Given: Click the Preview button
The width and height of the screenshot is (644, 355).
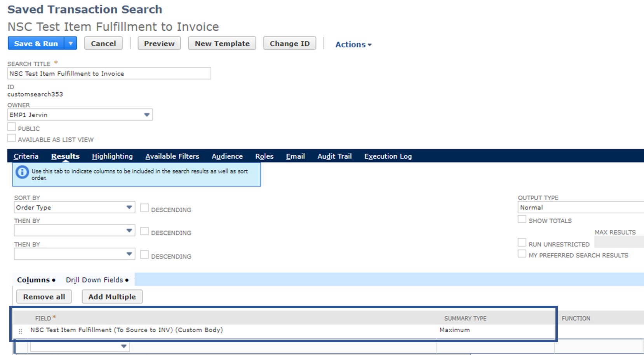Looking at the screenshot, I should (x=159, y=43).
